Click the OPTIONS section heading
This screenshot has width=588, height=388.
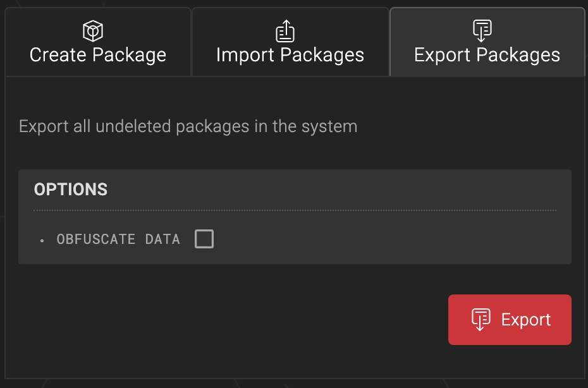pyautogui.click(x=71, y=190)
